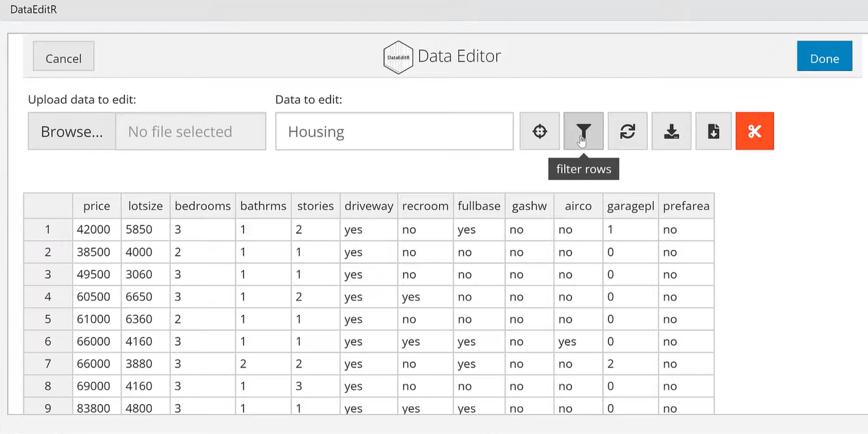Click the orange scissors cut icon
The image size is (868, 434).
pos(754,131)
